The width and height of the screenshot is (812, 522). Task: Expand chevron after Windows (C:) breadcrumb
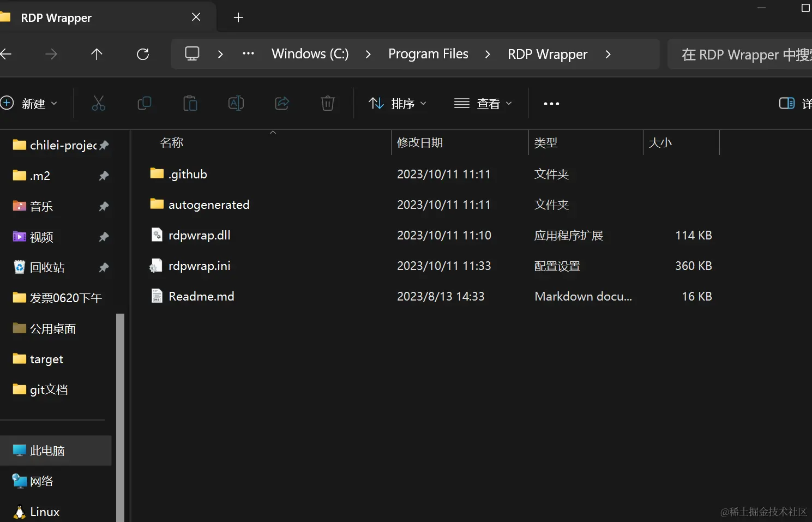[x=368, y=54]
